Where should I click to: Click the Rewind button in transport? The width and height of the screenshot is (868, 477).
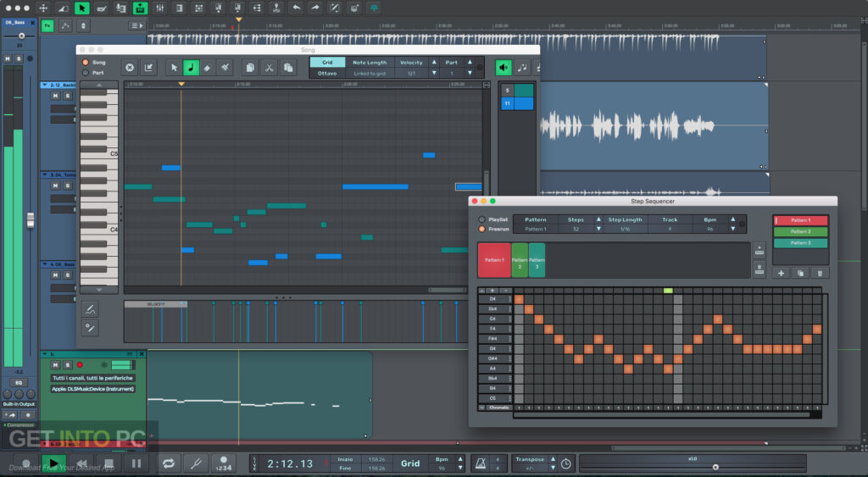(x=81, y=463)
